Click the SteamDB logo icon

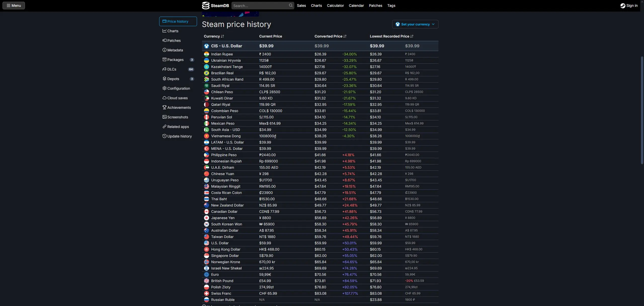click(206, 6)
